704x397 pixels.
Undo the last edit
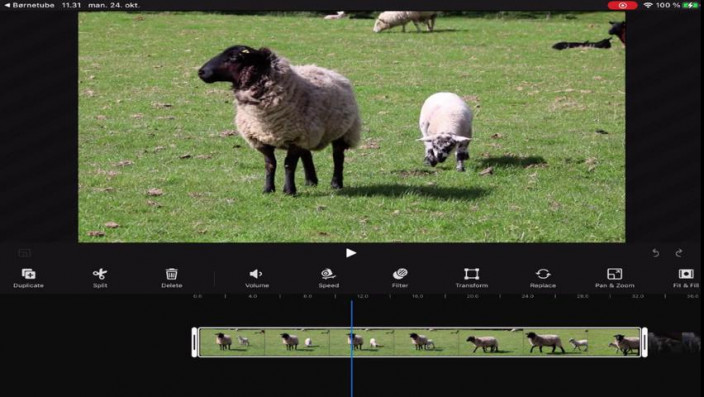point(656,253)
